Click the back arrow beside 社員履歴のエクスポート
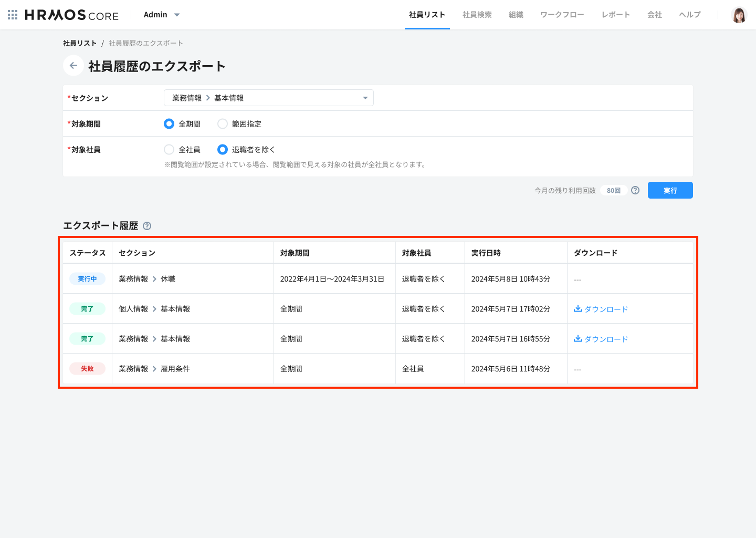 tap(73, 65)
